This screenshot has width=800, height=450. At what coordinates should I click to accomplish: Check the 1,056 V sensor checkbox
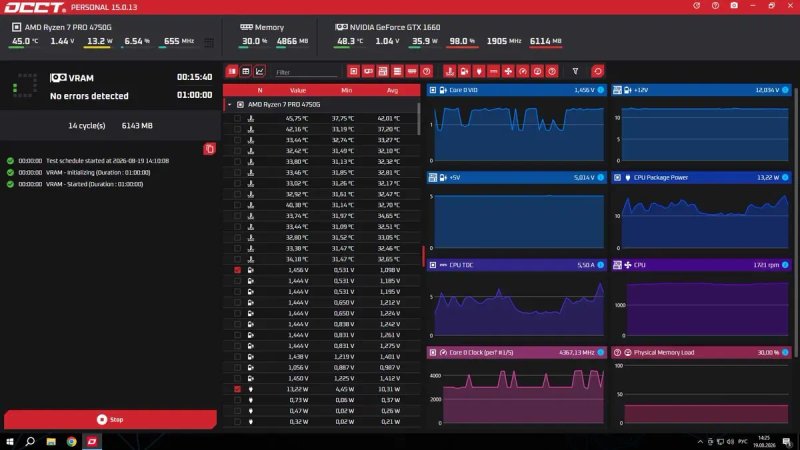pos(237,367)
